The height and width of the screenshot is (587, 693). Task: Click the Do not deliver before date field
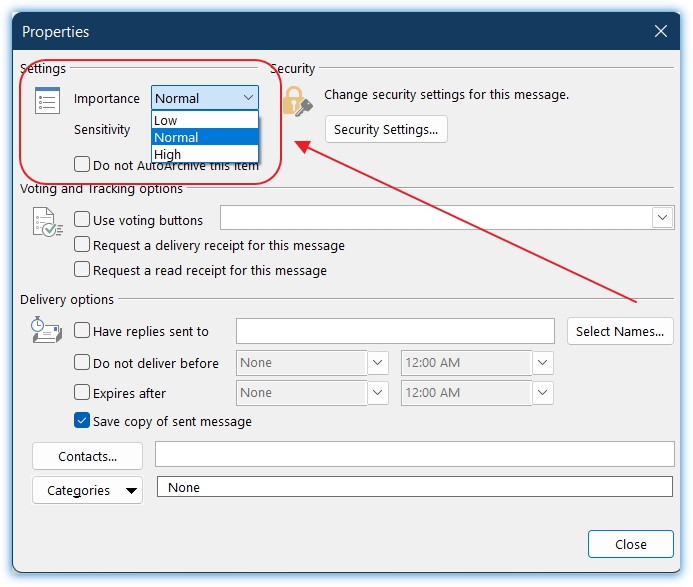click(x=301, y=363)
